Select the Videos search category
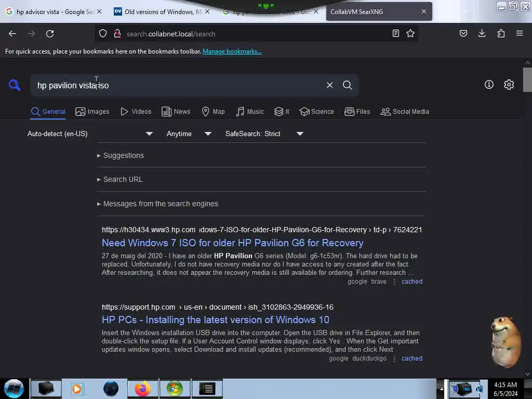Screen dimensions: 532x399 coord(136,112)
